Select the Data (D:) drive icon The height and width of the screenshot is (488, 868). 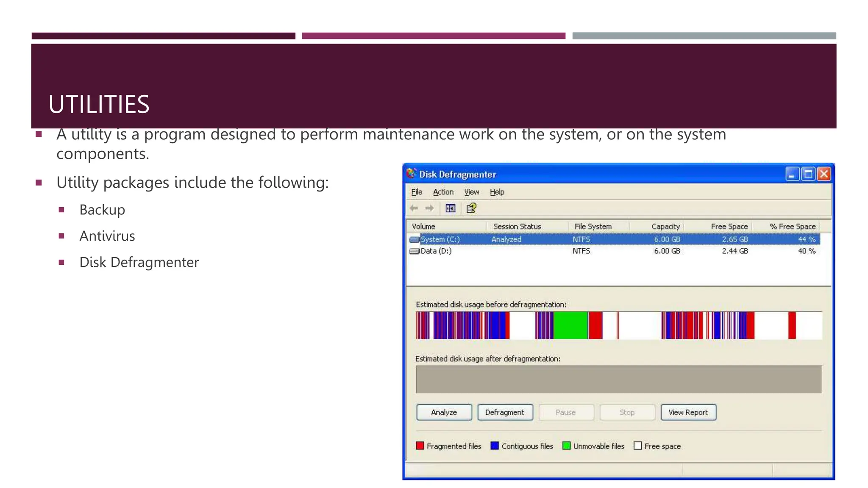tap(415, 251)
